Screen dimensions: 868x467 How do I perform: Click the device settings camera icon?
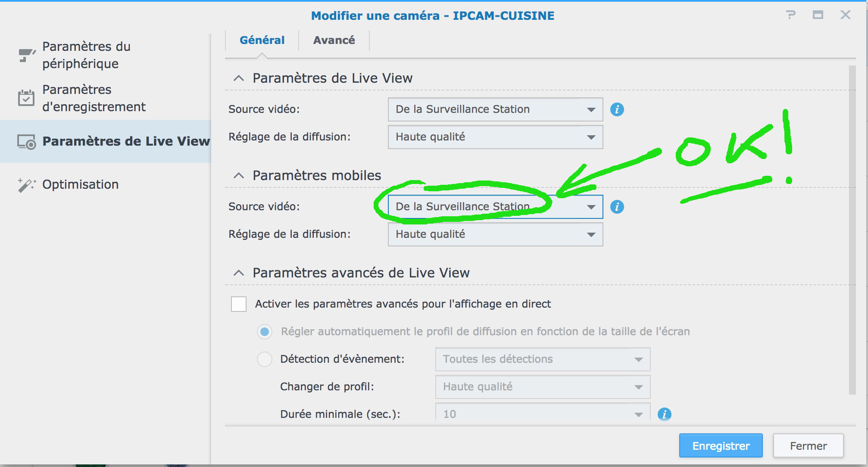tap(26, 55)
